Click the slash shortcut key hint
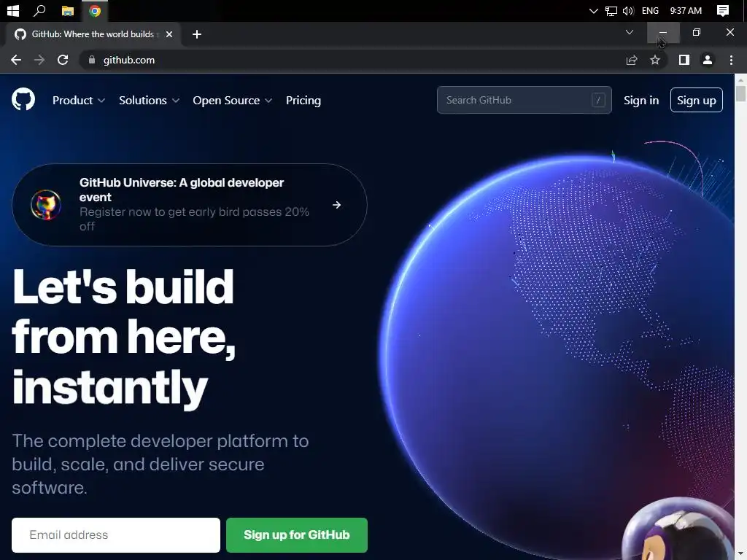747x560 pixels. tap(598, 100)
